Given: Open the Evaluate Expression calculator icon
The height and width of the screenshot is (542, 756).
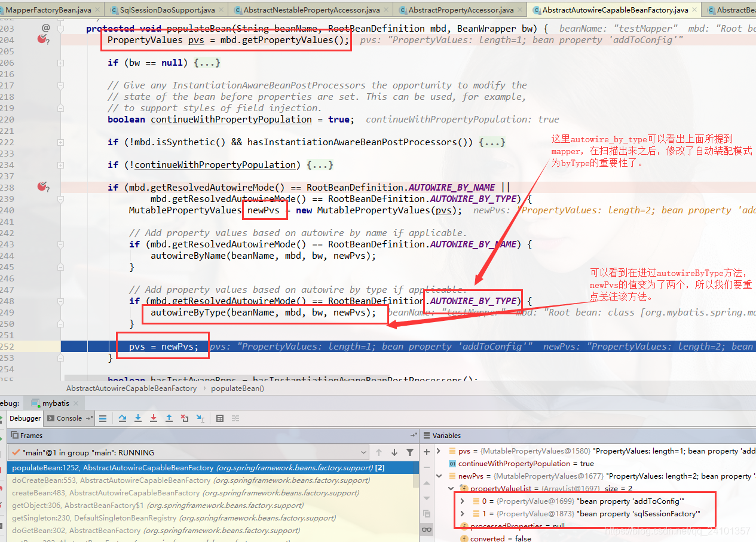Looking at the screenshot, I should (x=220, y=418).
